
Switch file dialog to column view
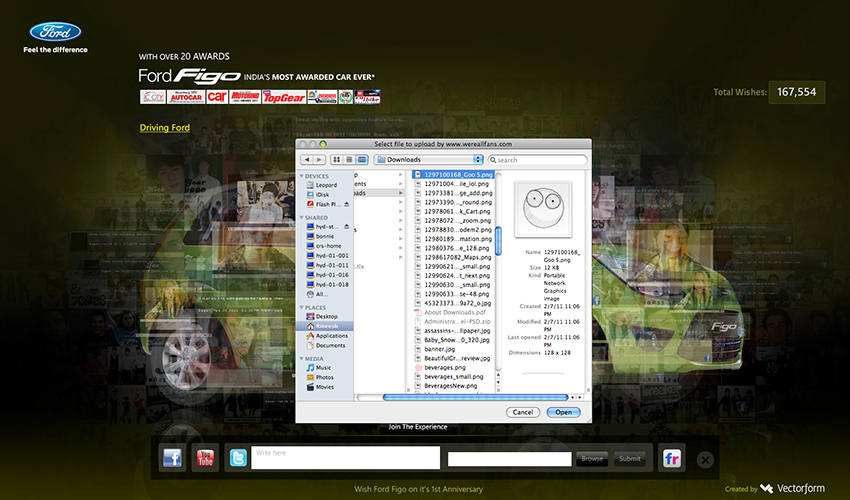(x=362, y=159)
